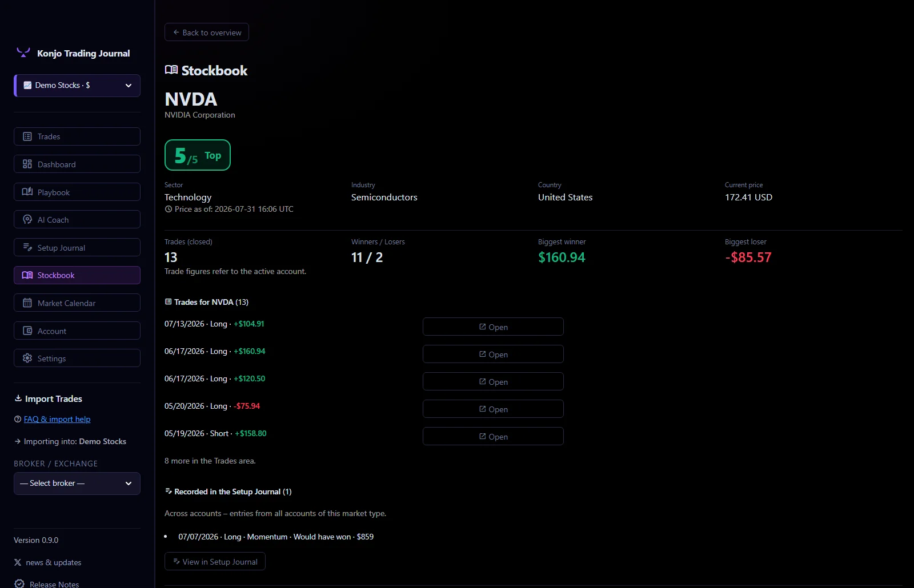Open the 06/17/2026 Long +$160.94 trade
The image size is (914, 588).
(x=493, y=354)
